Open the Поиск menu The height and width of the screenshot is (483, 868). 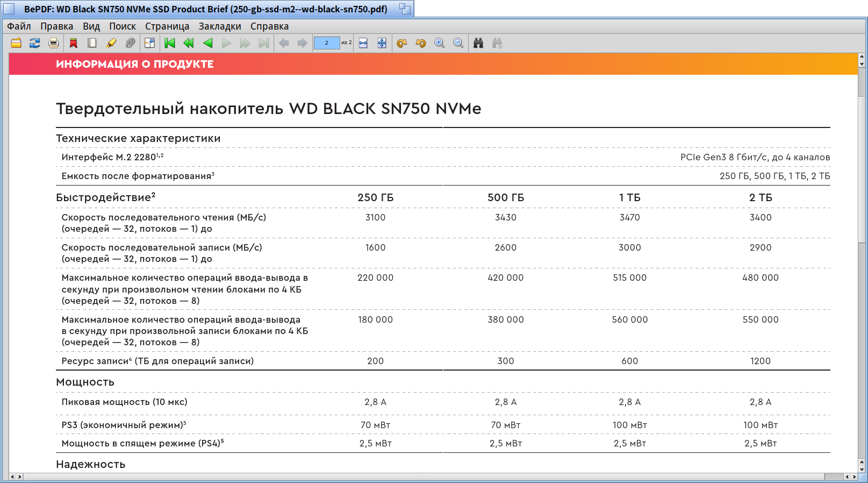point(123,26)
